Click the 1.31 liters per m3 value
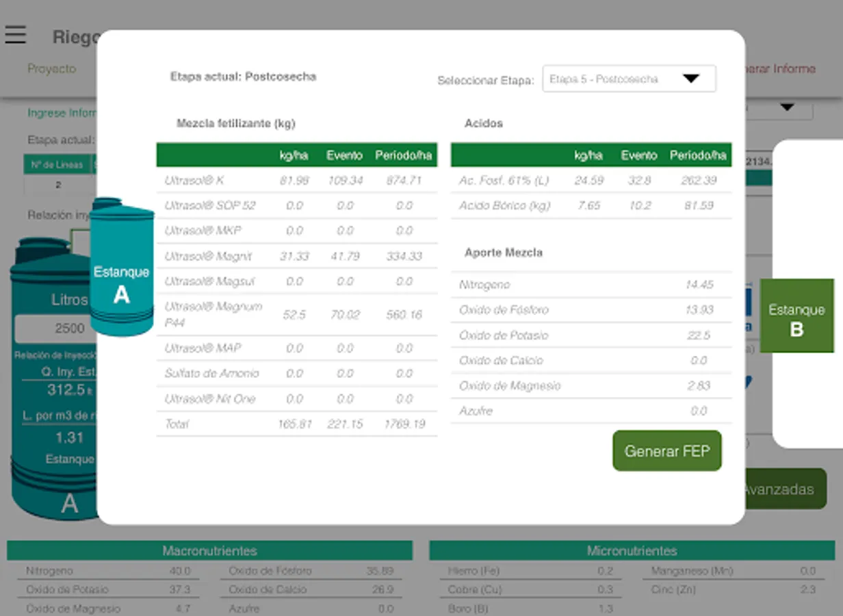This screenshot has height=616, width=843. tap(69, 437)
